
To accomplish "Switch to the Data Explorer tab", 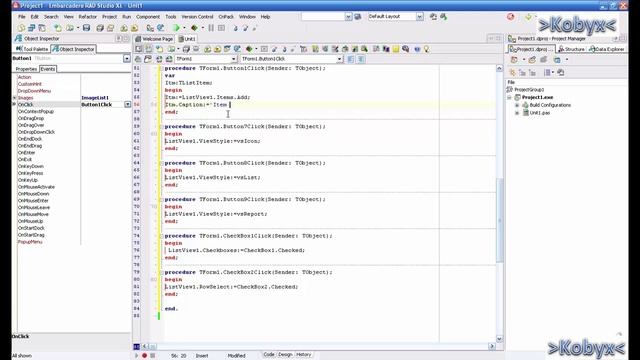I will pos(607,49).
